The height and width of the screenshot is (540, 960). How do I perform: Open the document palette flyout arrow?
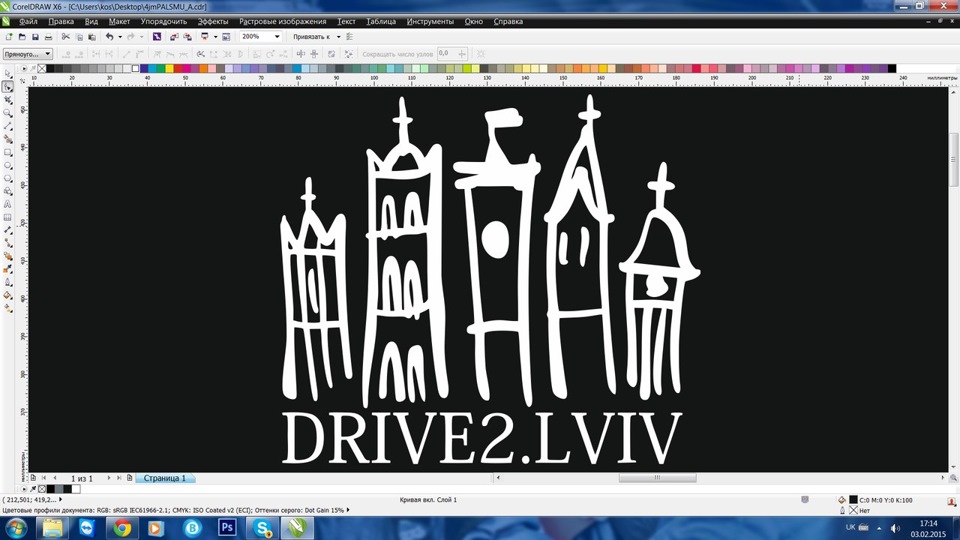[24, 489]
